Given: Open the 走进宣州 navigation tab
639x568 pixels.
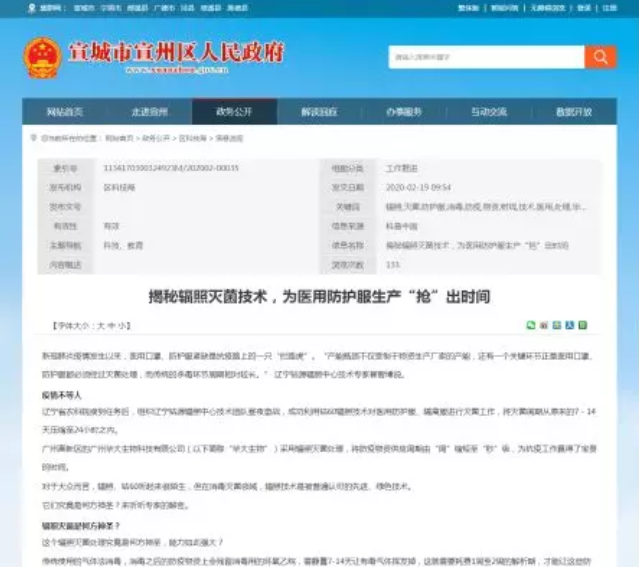Looking at the screenshot, I should tap(149, 111).
